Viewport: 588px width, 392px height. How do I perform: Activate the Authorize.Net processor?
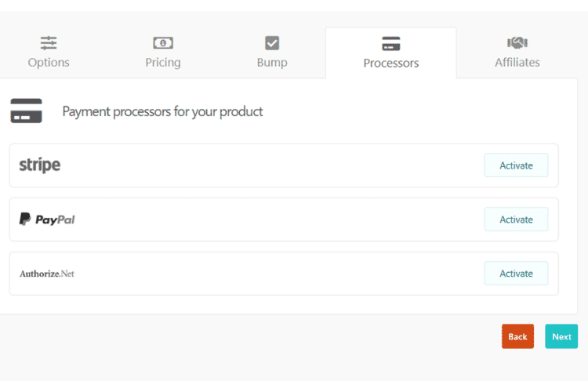point(516,274)
